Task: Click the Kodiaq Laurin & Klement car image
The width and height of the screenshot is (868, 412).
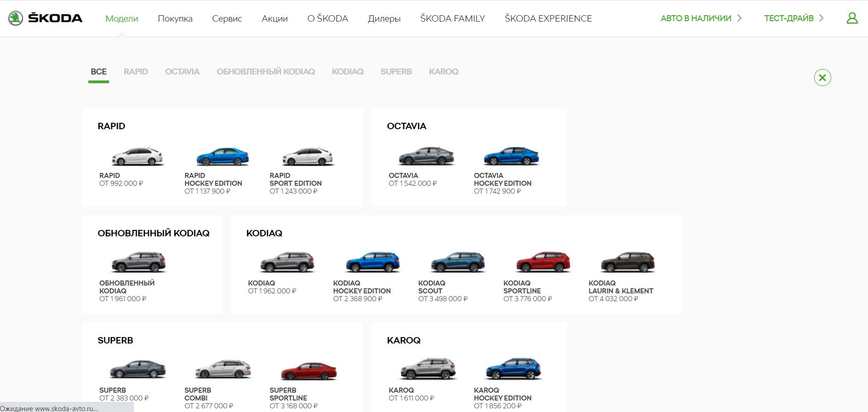Action: point(628,262)
